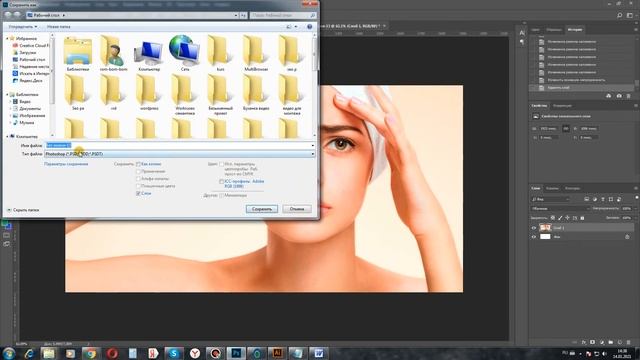Image resolution: width=640 pixels, height=360 pixels.
Task: Open the Упорядочить dropdown menu
Action: pyautogui.click(x=23, y=27)
